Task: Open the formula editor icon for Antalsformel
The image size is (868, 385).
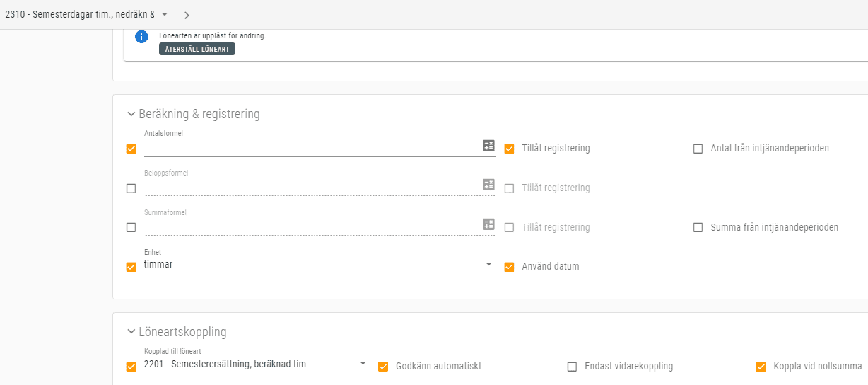Action: [488, 146]
